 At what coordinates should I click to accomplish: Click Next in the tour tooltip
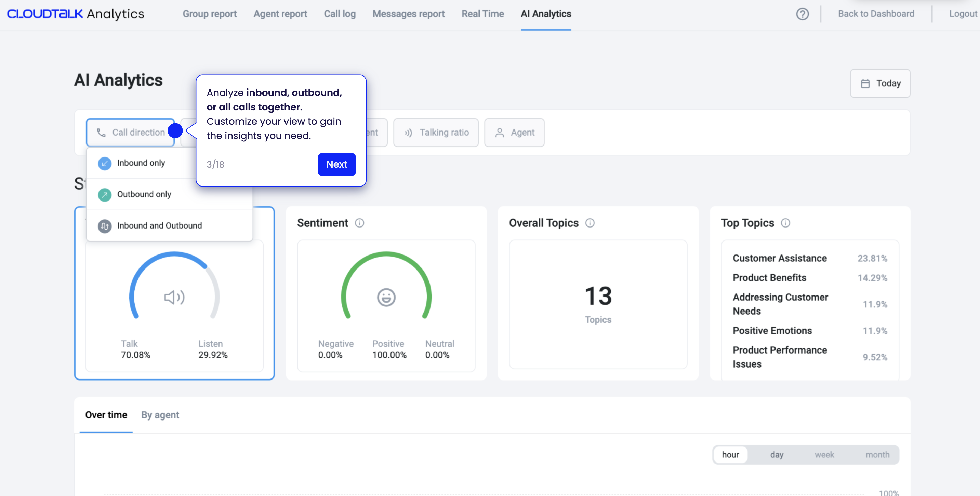coord(336,164)
